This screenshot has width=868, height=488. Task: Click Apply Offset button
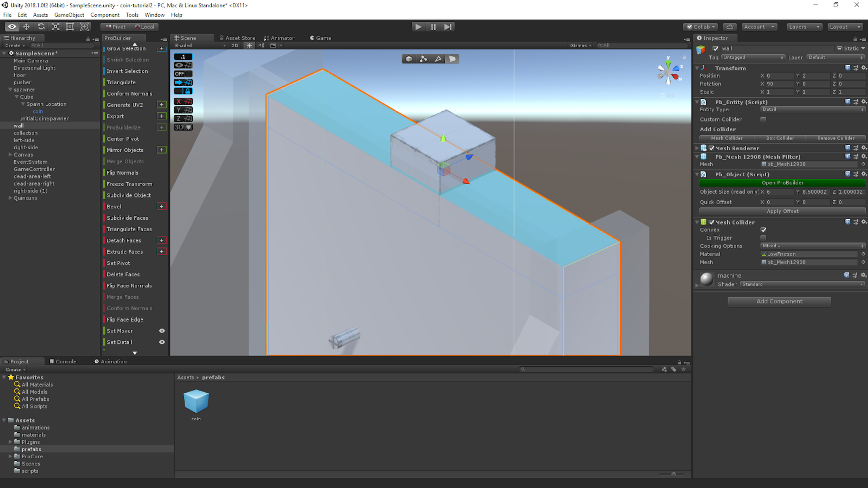tap(782, 211)
